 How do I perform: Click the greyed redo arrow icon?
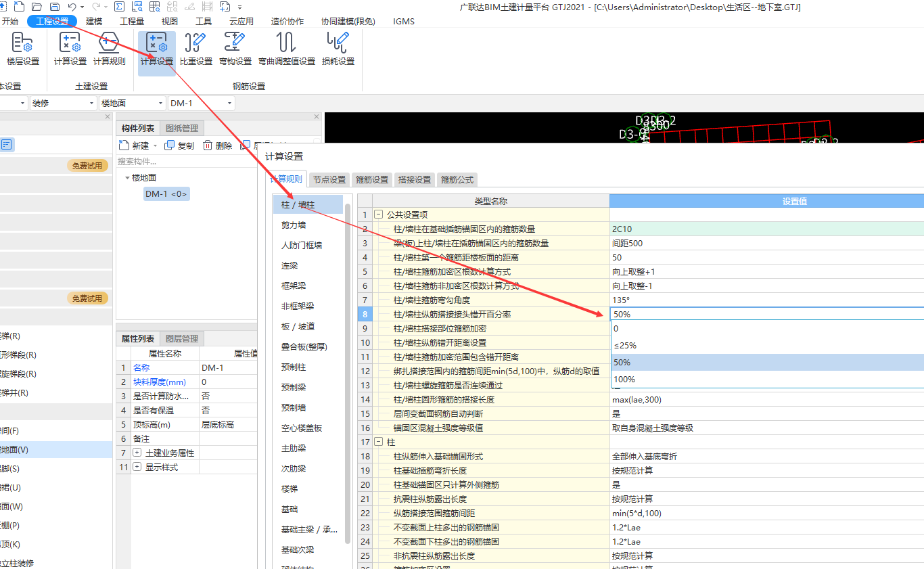click(x=95, y=7)
